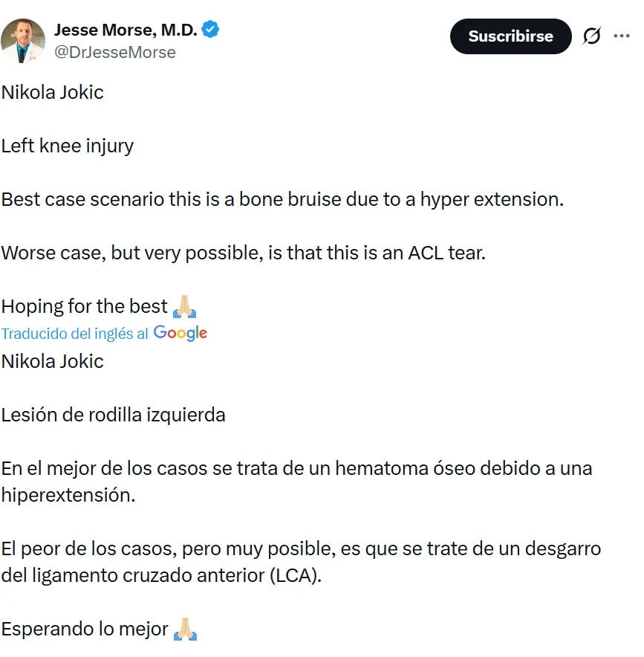Open the "Jesse Morse, M.D." display name
The image size is (644, 657).
tap(126, 30)
